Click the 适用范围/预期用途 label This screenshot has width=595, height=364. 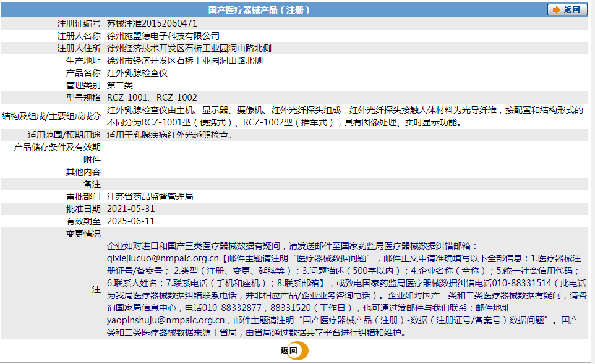[64, 135]
